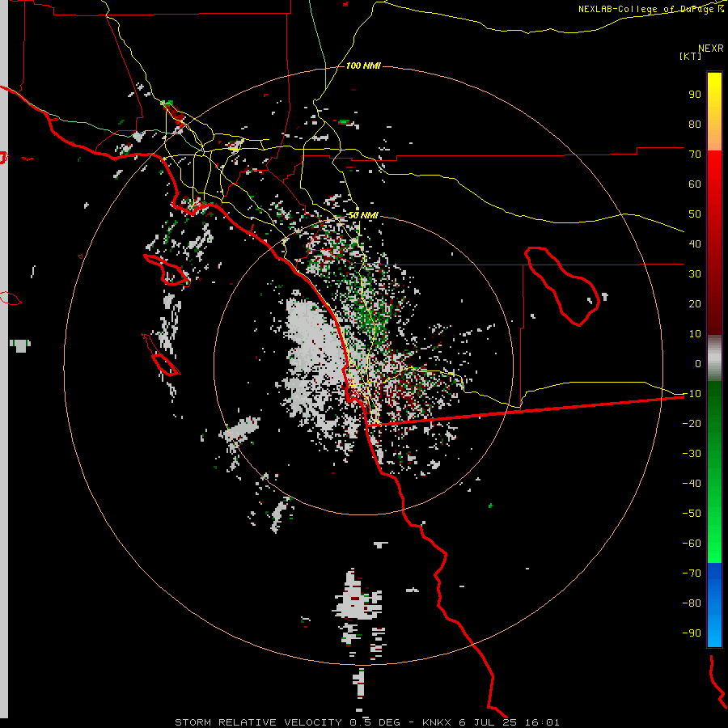Click the blue bottom segment of color bar
728x728 pixels.
coord(714,604)
